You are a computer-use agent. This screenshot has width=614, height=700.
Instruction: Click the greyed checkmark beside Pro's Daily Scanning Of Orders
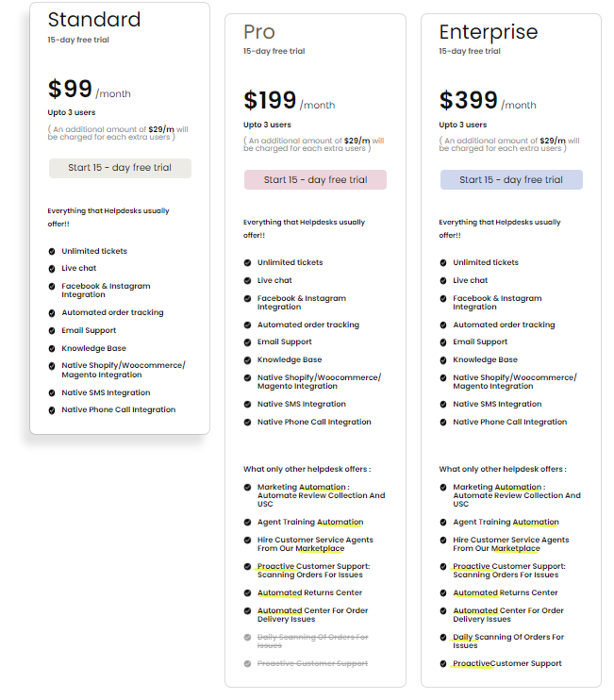(247, 638)
